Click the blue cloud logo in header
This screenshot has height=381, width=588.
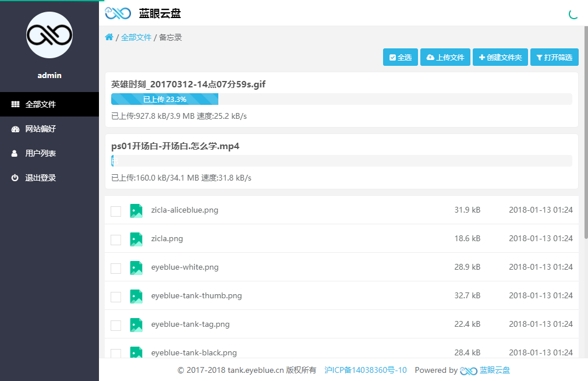(x=118, y=13)
